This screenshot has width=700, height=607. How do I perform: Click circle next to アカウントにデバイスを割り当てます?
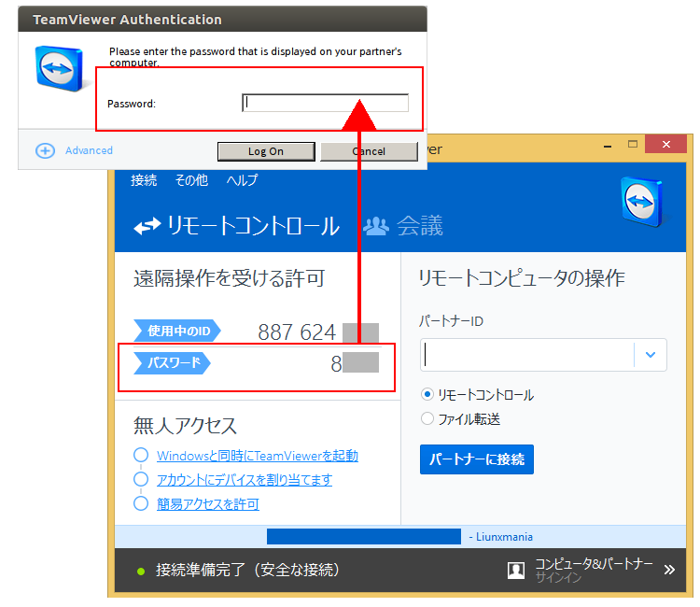click(x=141, y=479)
